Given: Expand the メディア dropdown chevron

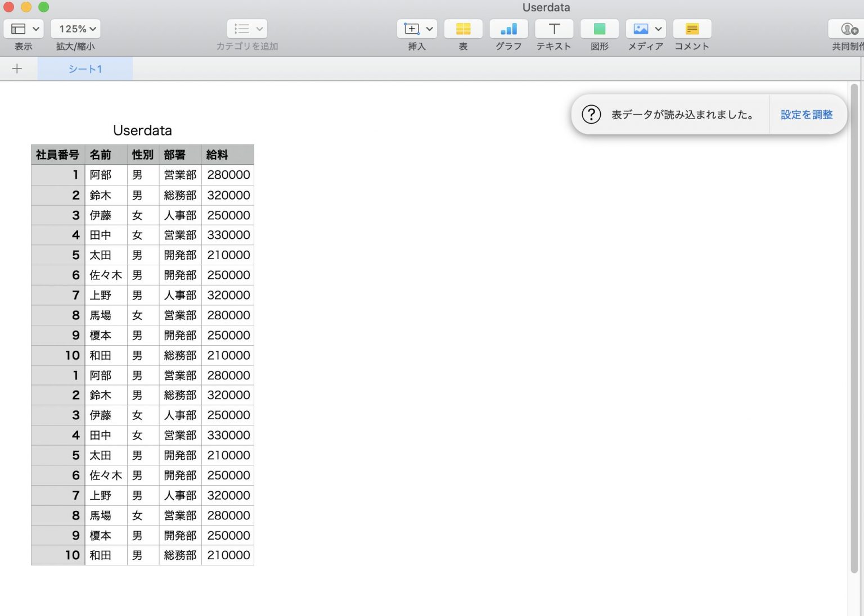Looking at the screenshot, I should tap(657, 29).
